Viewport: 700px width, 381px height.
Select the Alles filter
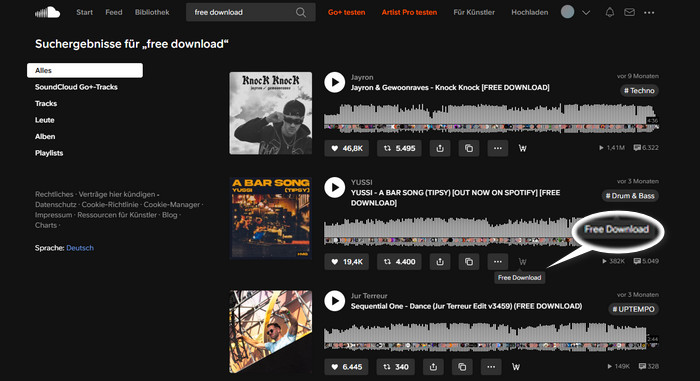coord(85,70)
